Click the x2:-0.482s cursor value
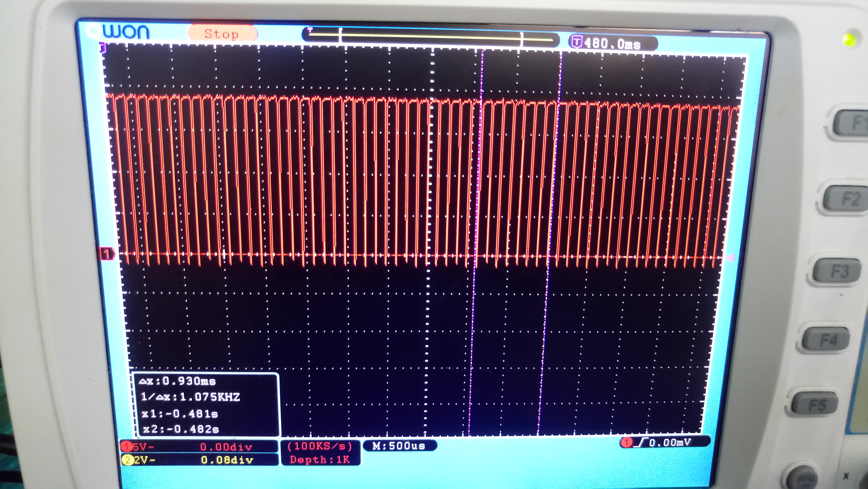 (181, 429)
